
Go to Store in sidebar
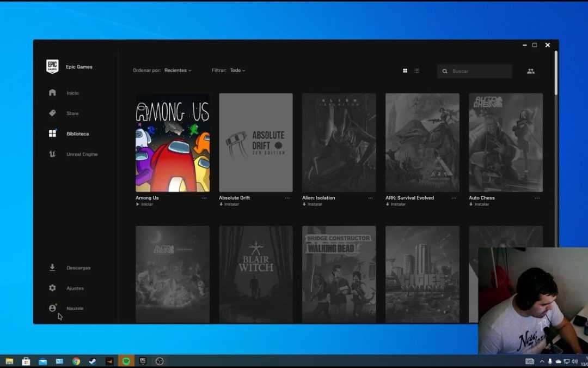click(72, 113)
